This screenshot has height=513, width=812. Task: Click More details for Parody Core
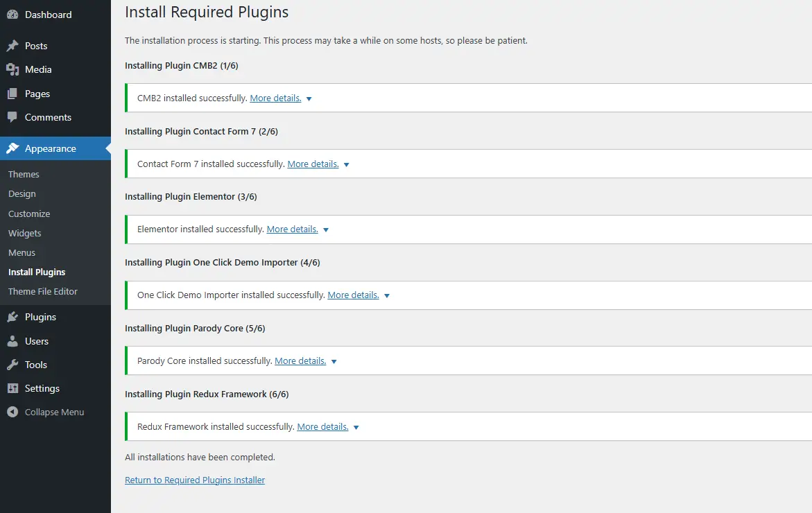tap(300, 360)
